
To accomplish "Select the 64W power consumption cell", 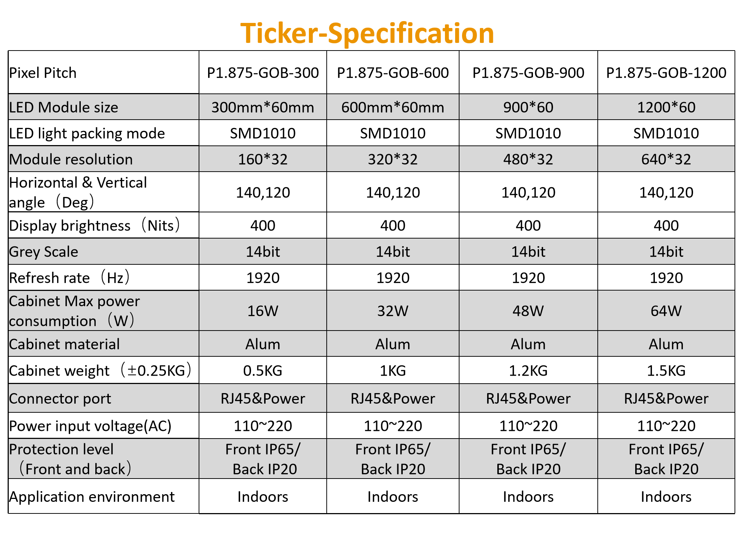I will point(666,311).
